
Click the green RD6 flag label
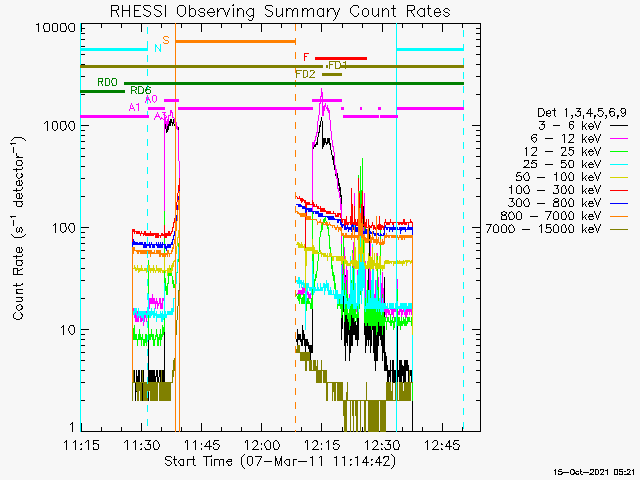point(141,90)
